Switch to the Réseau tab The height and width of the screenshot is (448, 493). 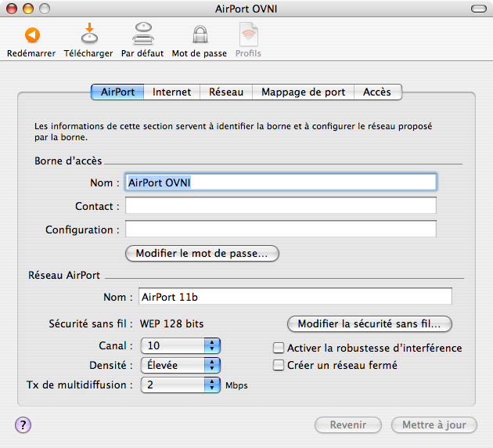[226, 92]
